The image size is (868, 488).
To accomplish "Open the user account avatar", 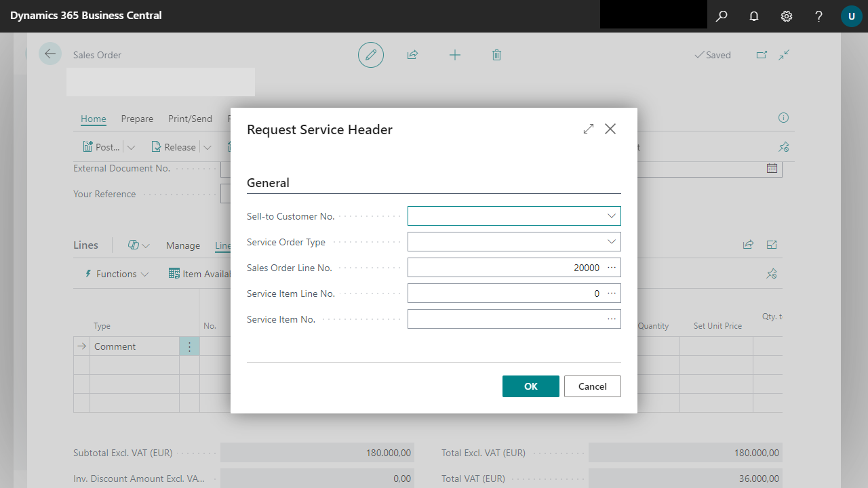I will [x=852, y=16].
